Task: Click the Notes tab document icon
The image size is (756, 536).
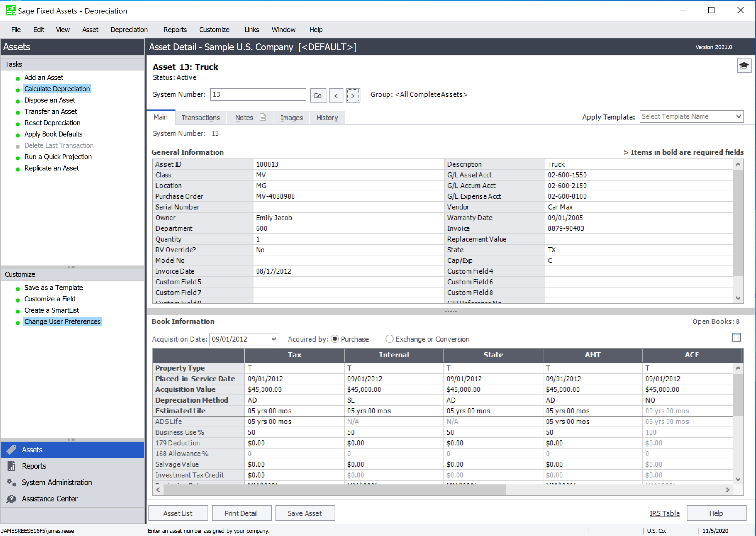Action: pos(263,117)
